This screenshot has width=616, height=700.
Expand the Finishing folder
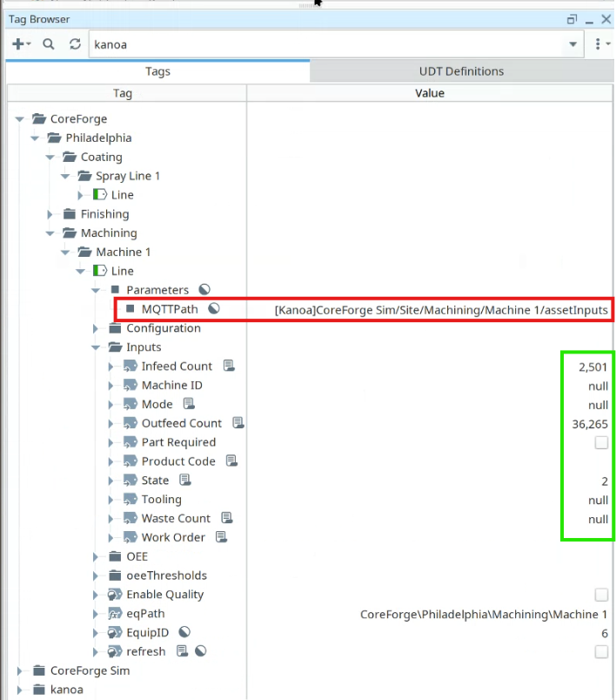tap(50, 214)
